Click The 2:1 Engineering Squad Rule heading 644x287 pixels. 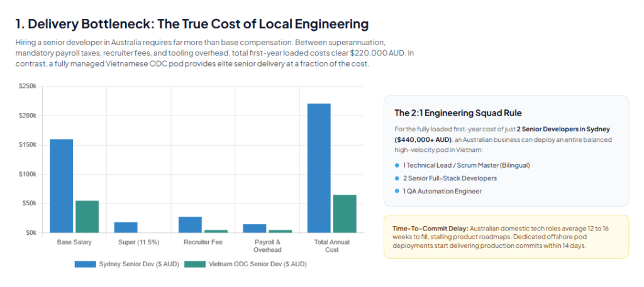pos(458,113)
